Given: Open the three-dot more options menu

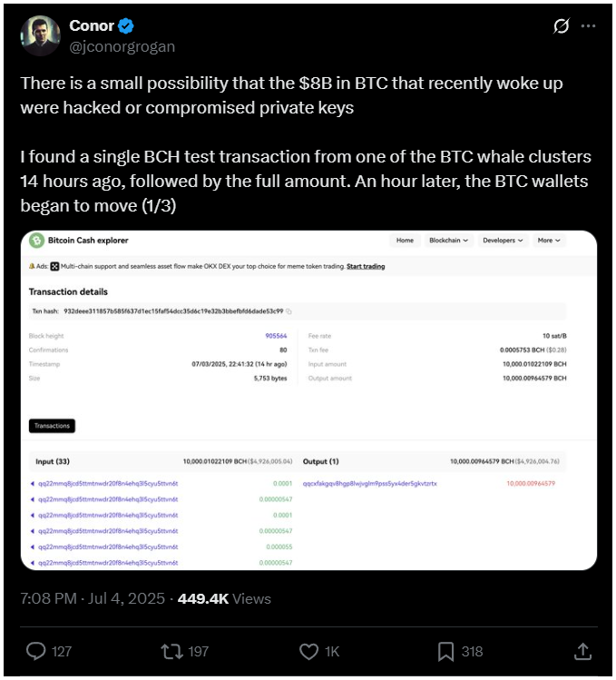Looking at the screenshot, I should [x=588, y=26].
